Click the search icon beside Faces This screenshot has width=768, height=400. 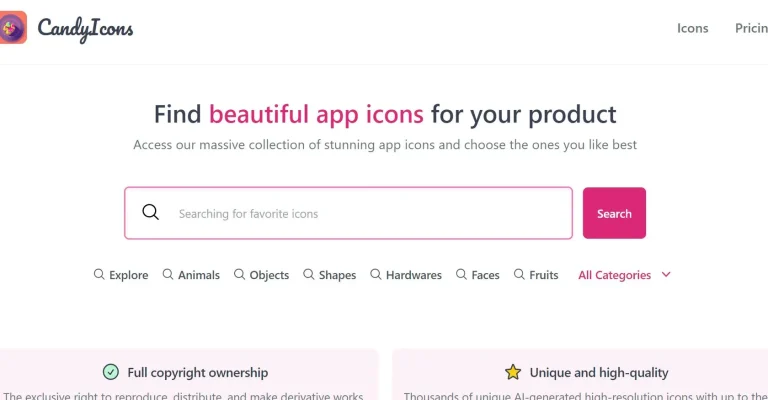tap(461, 274)
